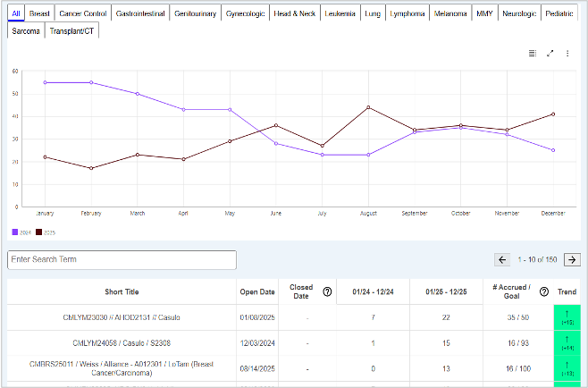Click the upward trend arrow for CMLYM23030 row
588x388 pixels.
[x=567, y=313]
